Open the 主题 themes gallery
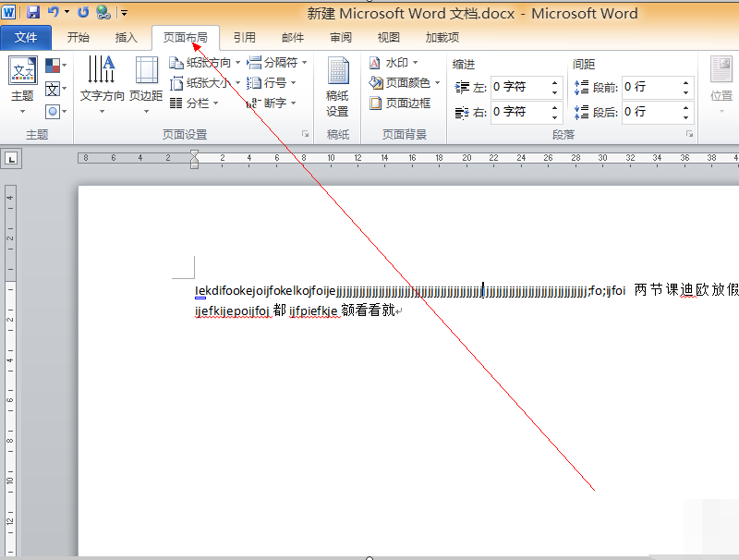 click(x=22, y=86)
